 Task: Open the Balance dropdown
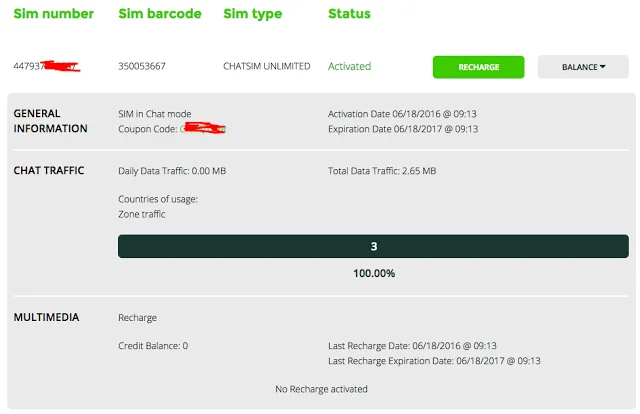(583, 67)
